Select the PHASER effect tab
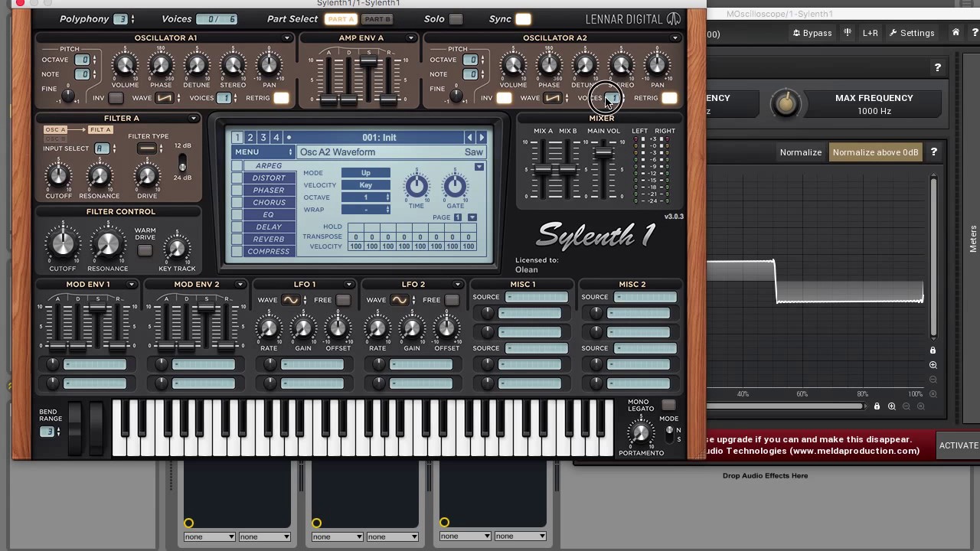 click(269, 191)
